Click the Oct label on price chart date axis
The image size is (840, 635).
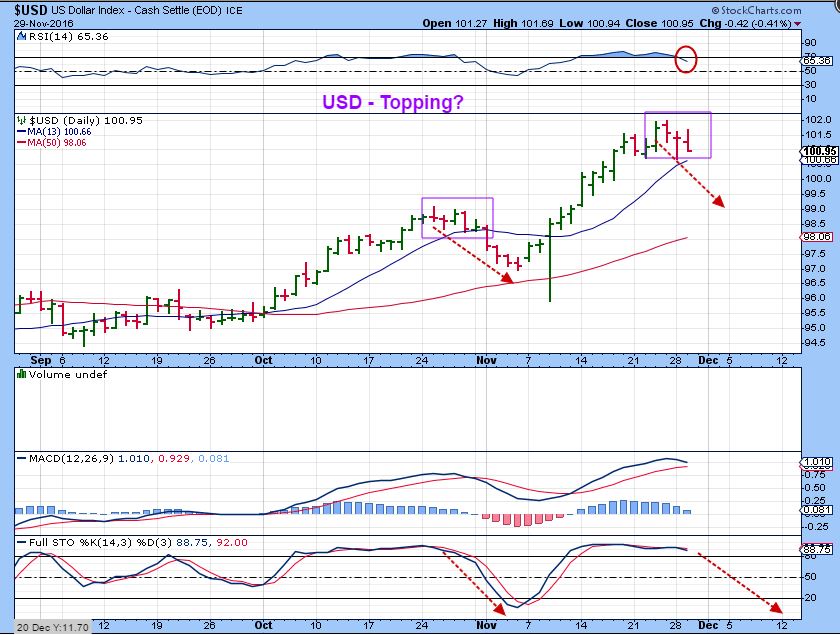(263, 360)
